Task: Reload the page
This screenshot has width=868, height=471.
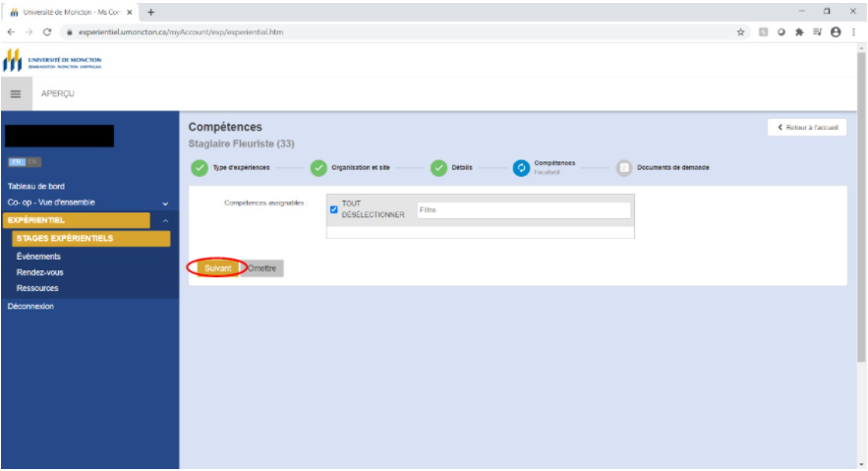Action: (x=47, y=32)
